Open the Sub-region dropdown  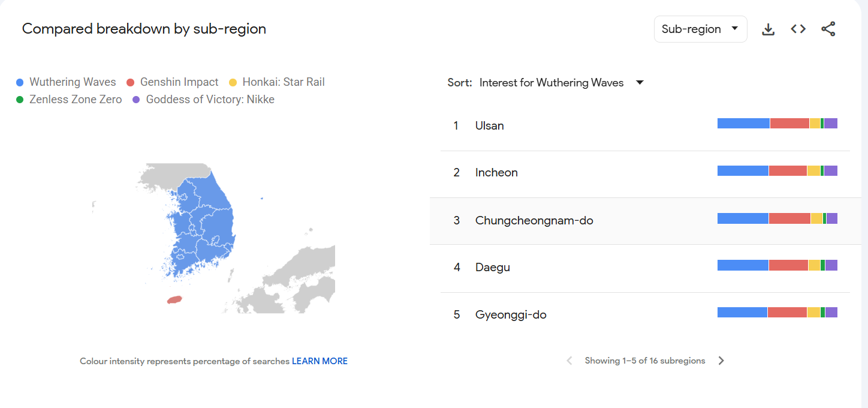(700, 29)
